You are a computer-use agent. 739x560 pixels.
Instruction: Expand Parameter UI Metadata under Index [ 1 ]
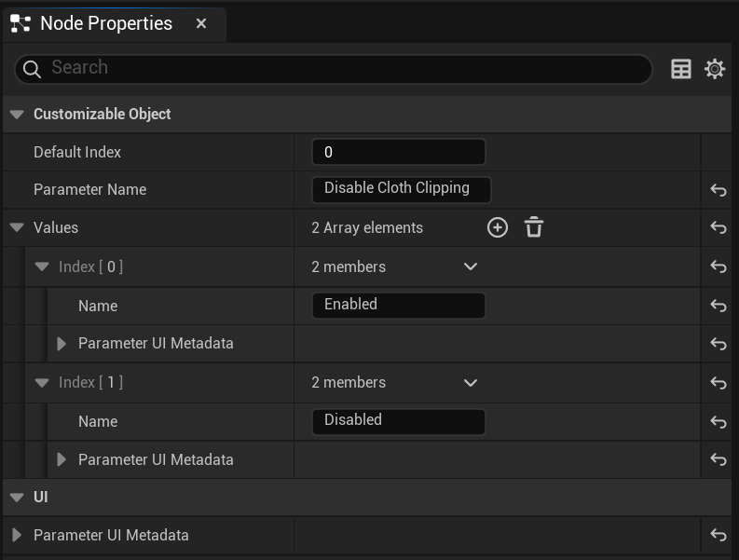point(62,459)
